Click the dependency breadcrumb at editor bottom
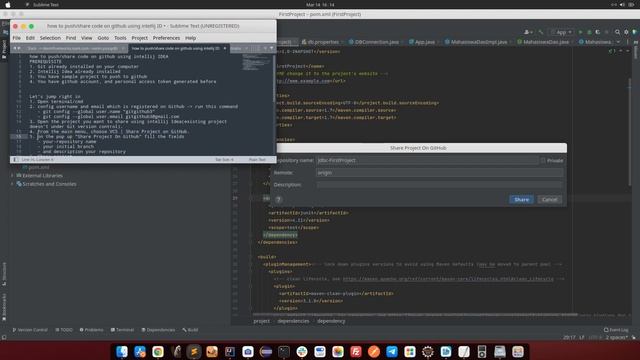This screenshot has width=640, height=360. (331, 321)
